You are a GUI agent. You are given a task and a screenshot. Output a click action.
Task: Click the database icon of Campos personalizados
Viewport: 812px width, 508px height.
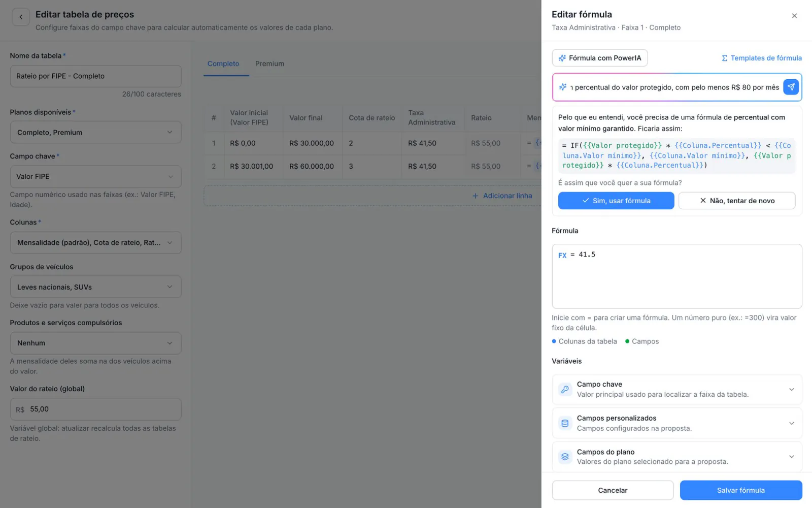click(x=565, y=423)
